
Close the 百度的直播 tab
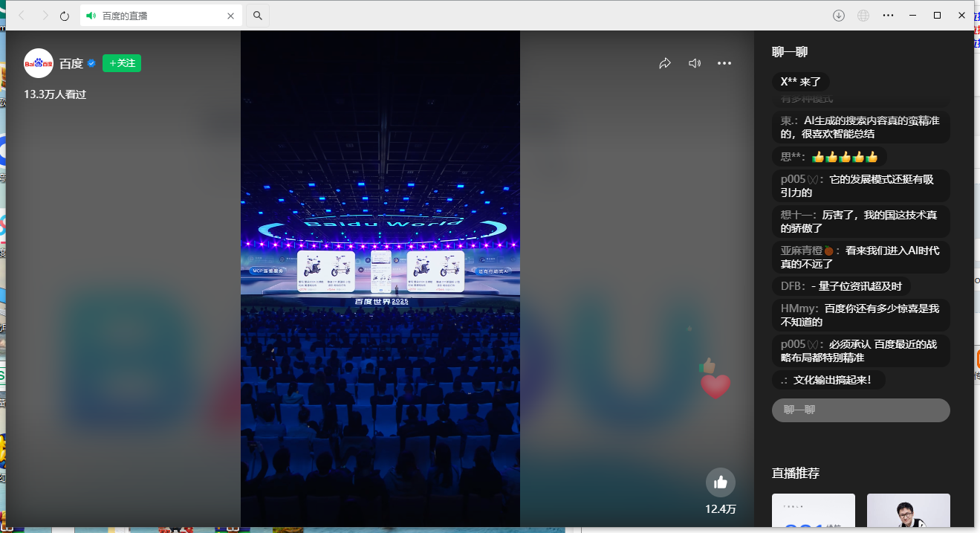point(231,16)
